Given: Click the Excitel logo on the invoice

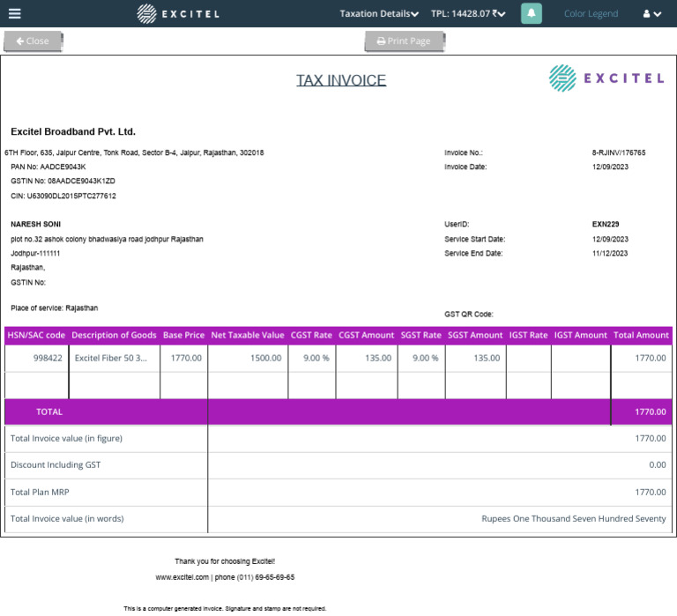Looking at the screenshot, I should tap(606, 78).
